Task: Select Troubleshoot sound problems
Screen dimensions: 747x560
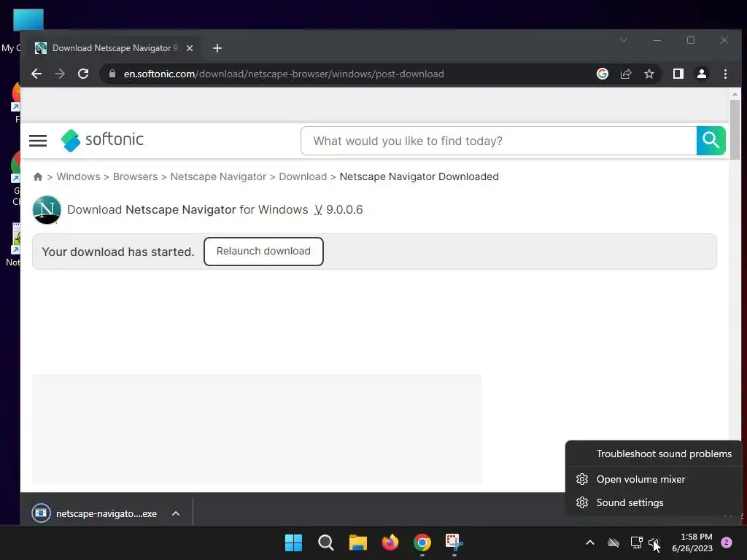Action: tap(654, 454)
